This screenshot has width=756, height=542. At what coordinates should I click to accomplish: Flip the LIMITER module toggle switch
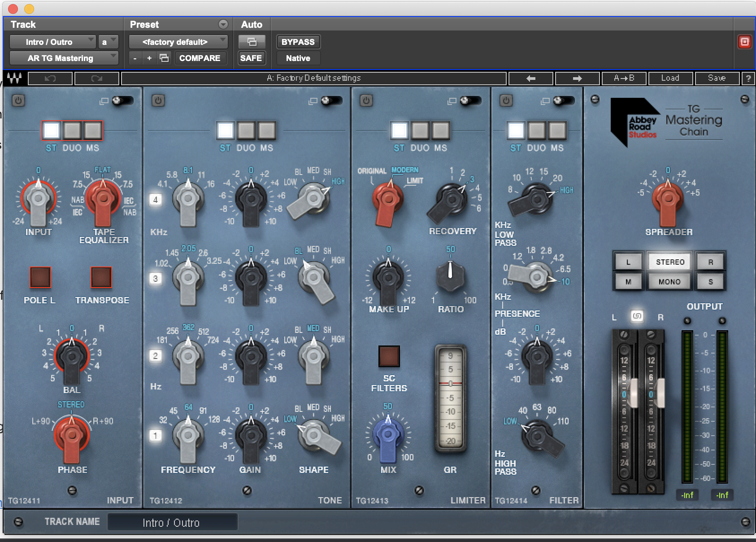pyautogui.click(x=471, y=101)
